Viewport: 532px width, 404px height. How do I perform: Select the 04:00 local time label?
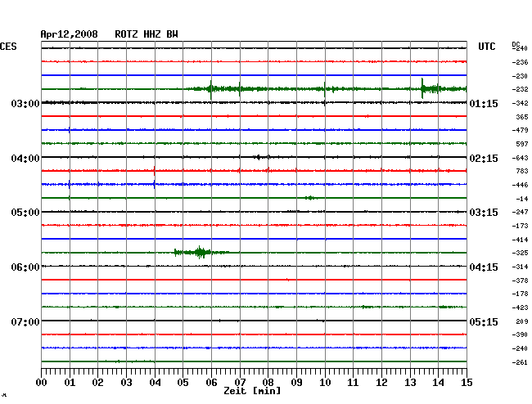pyautogui.click(x=25, y=159)
